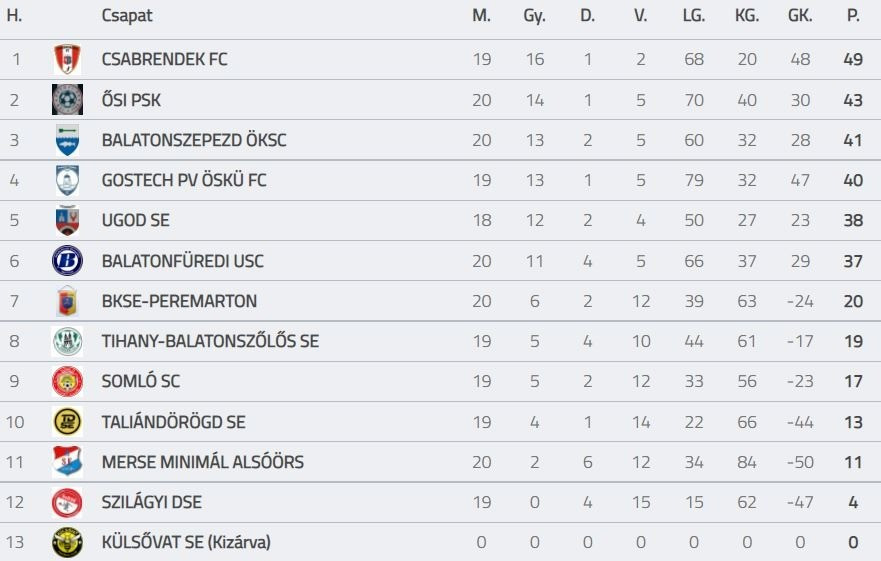Screen dimensions: 881x561
Task: Click the GK. goal difference header
Action: pyautogui.click(x=800, y=16)
